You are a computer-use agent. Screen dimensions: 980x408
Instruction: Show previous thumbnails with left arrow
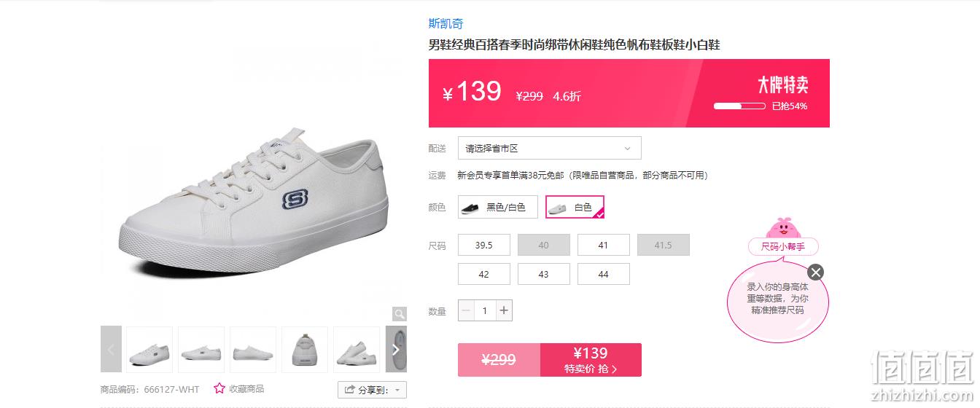pyautogui.click(x=111, y=349)
